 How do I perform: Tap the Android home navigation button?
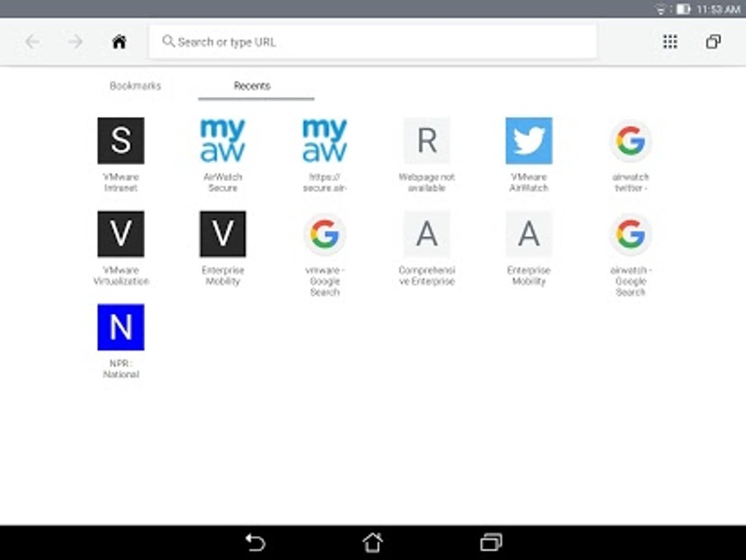click(372, 542)
